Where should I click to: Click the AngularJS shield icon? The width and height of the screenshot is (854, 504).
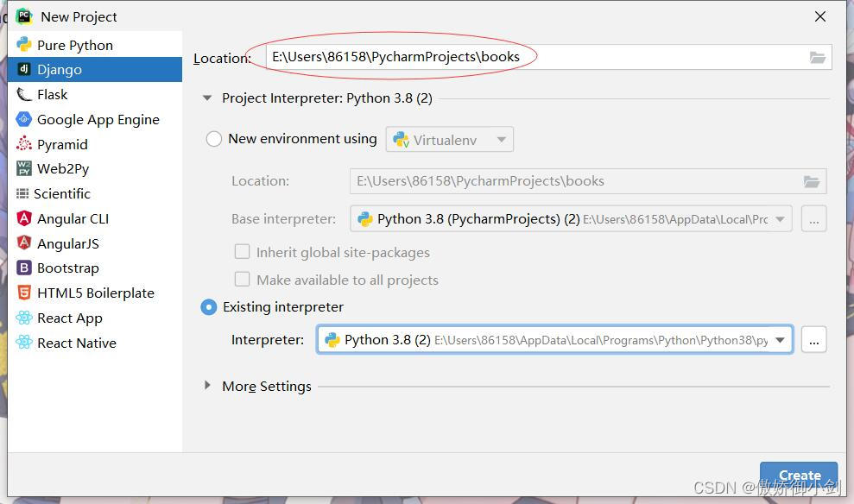point(24,243)
